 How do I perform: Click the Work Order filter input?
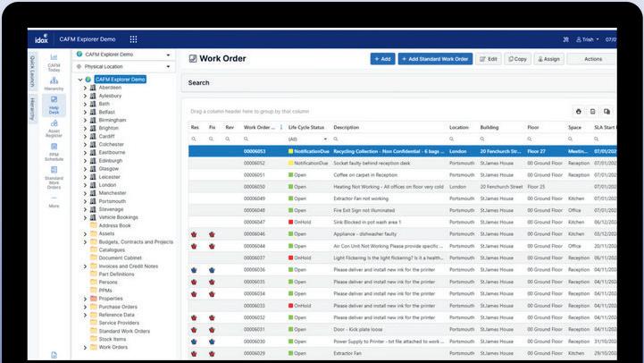[263, 139]
